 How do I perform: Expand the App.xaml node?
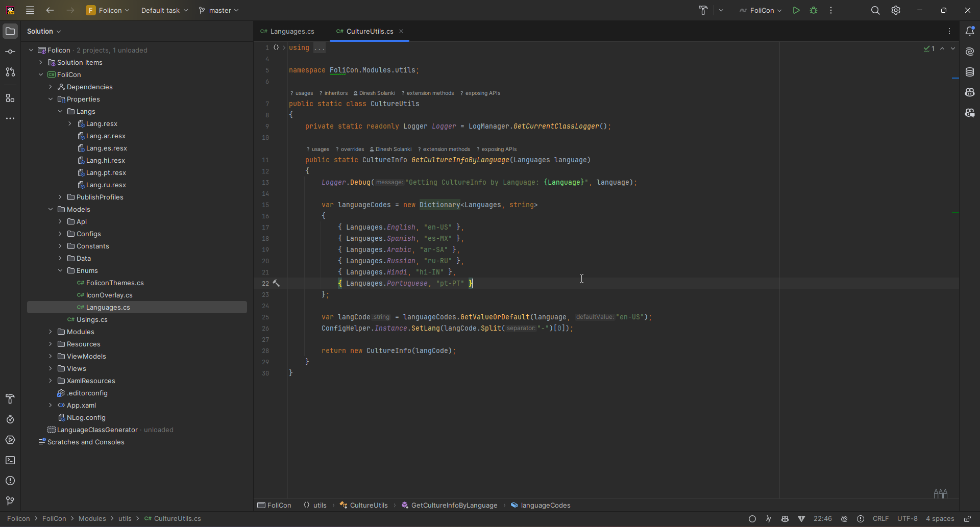coord(51,405)
